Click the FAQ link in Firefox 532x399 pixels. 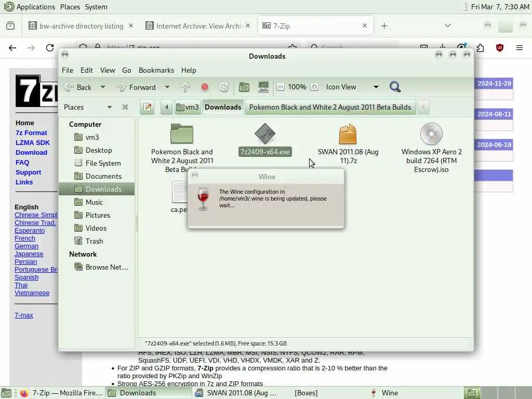(22, 162)
